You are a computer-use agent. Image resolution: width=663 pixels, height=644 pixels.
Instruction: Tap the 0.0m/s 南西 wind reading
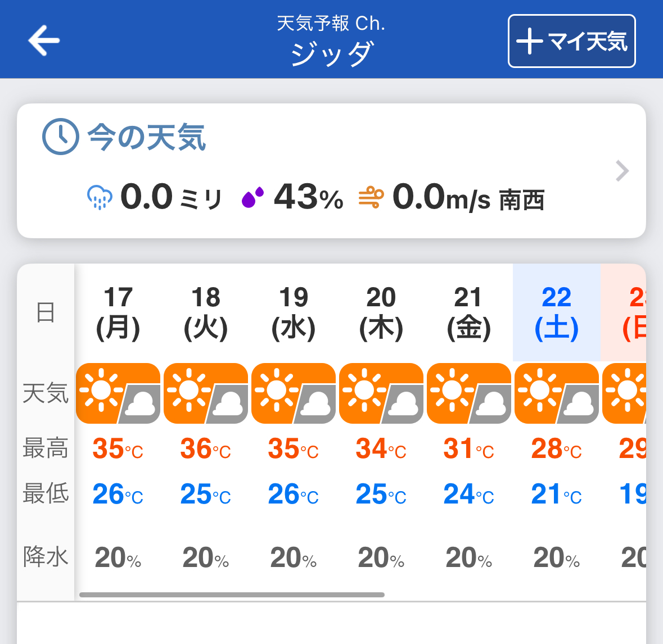coord(468,197)
